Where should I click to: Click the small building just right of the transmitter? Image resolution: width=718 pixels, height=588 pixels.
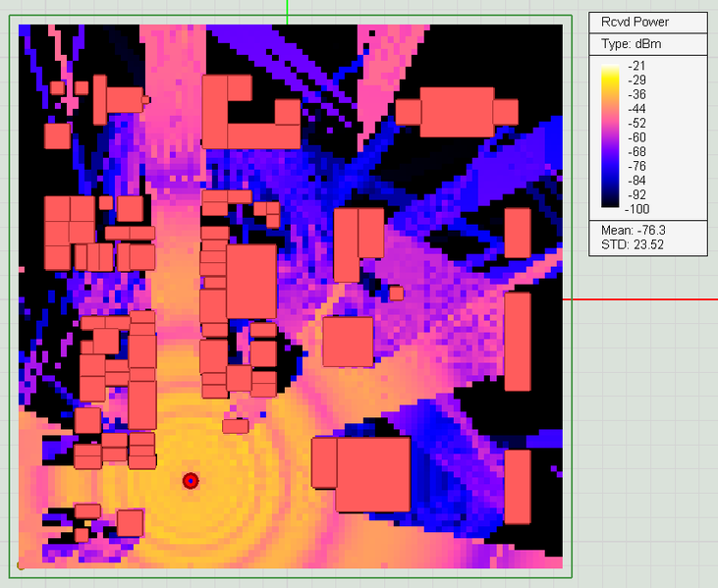pos(235,426)
